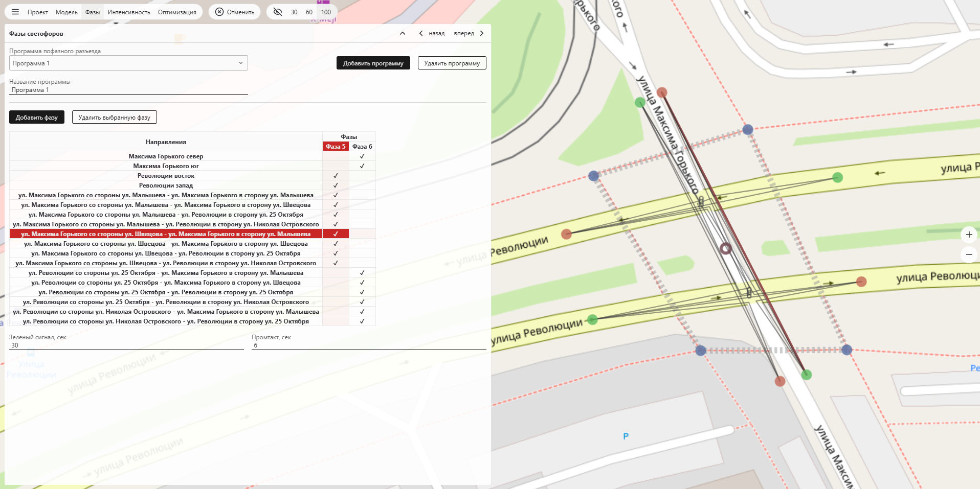
Task: Click the parking P icon on map
Action: (x=626, y=436)
